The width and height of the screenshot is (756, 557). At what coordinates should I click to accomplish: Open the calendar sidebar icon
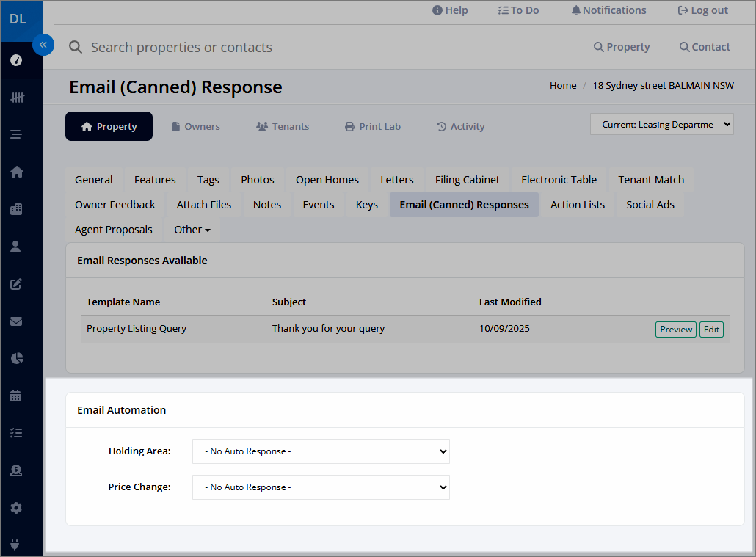[x=16, y=396]
